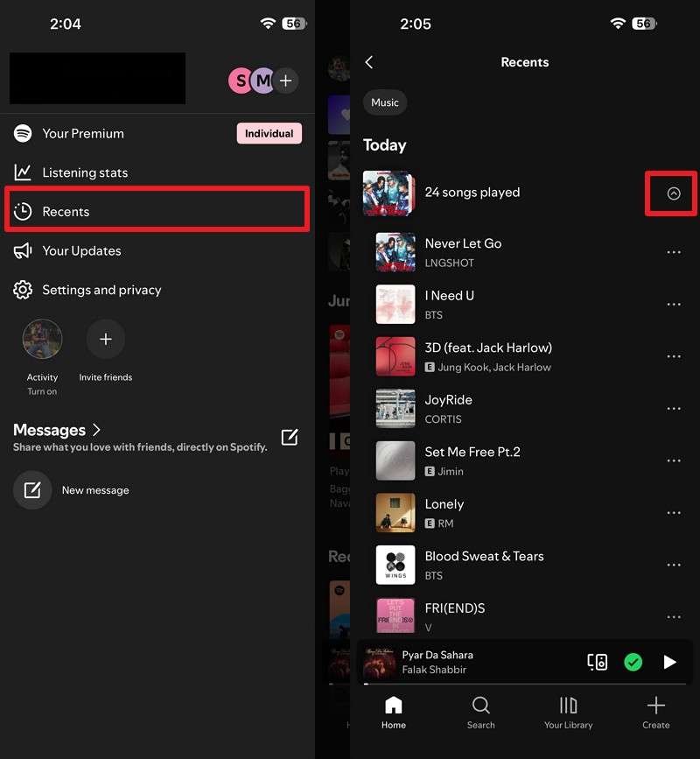Viewport: 700px width, 759px height.
Task: Go back from the Recents page
Action: click(x=369, y=62)
